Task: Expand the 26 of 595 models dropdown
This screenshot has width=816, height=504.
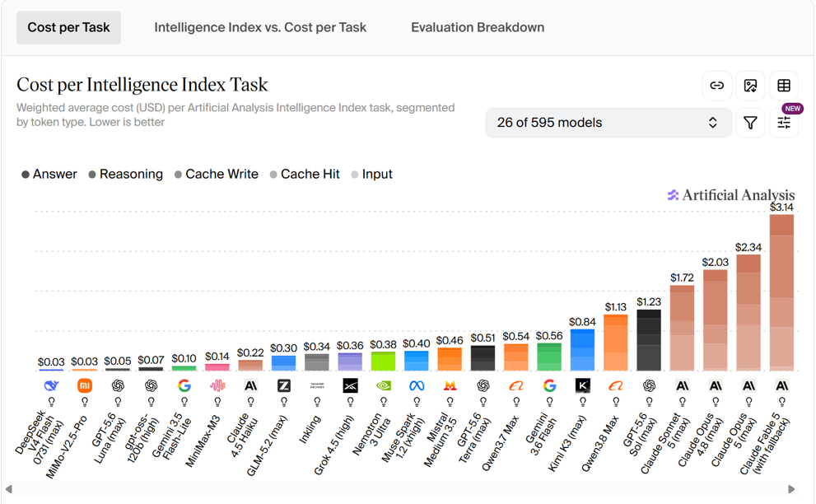Action: (x=609, y=123)
